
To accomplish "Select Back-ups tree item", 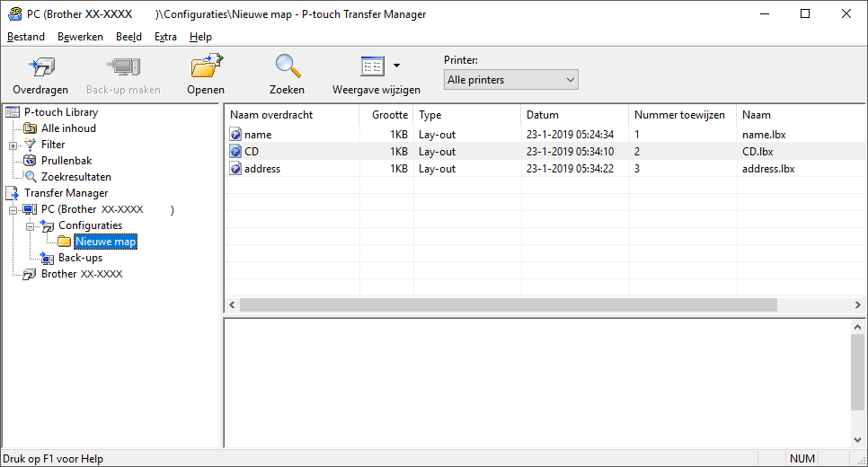I will 80,258.
